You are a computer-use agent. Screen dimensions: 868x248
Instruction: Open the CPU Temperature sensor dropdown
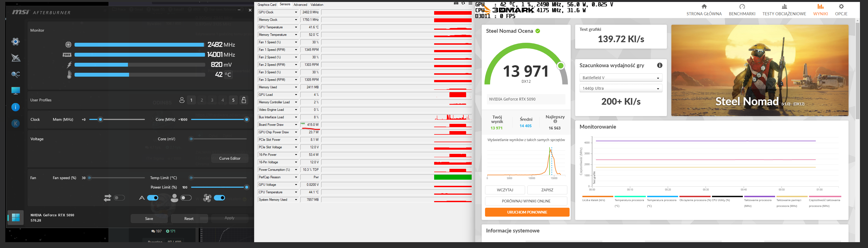tap(296, 192)
